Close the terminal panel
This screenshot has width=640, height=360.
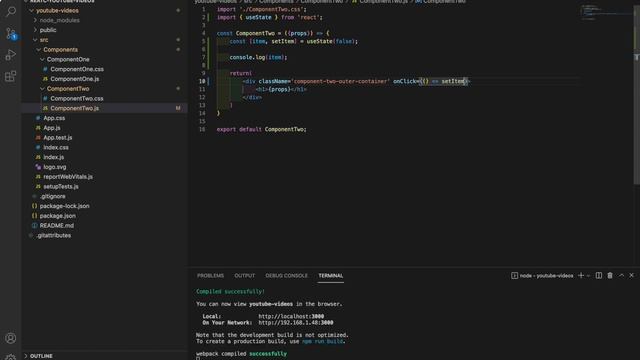631,276
